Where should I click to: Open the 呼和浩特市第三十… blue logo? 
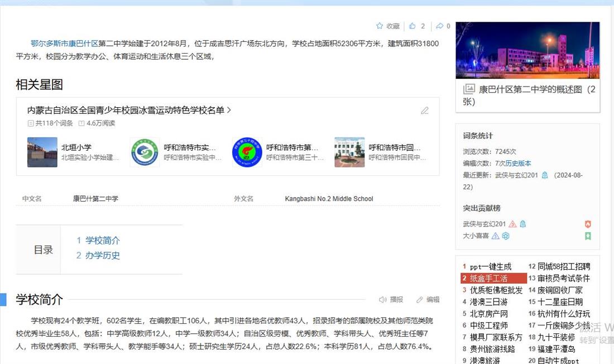[247, 152]
